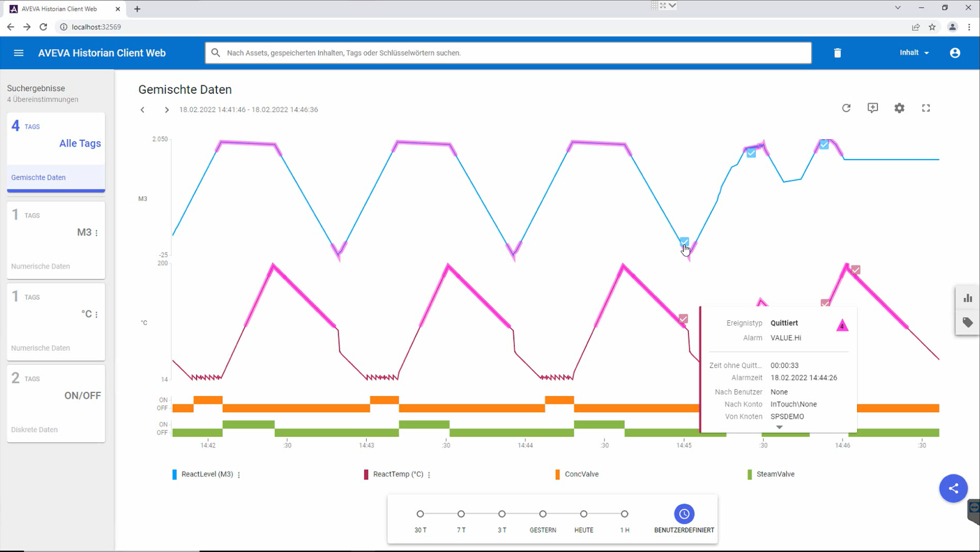The image size is (980, 552).
Task: Click ReactTemp (°C) legend entry
Action: [x=398, y=474]
